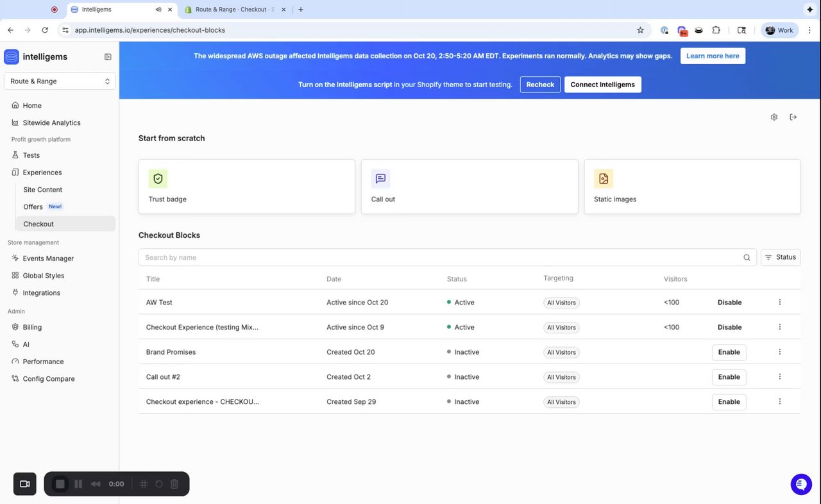Mute the Intelligems tab via speaker icon

click(158, 10)
